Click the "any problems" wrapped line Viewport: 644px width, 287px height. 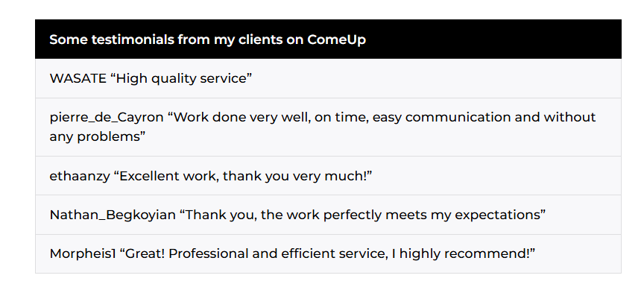(x=98, y=136)
